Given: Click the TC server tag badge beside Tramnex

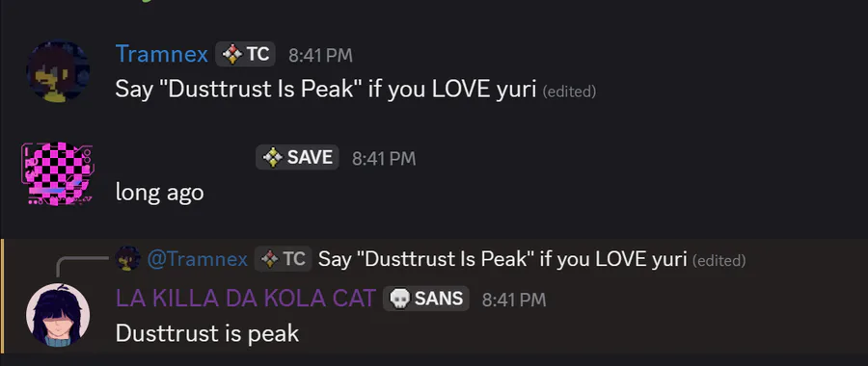Looking at the screenshot, I should click(x=245, y=54).
